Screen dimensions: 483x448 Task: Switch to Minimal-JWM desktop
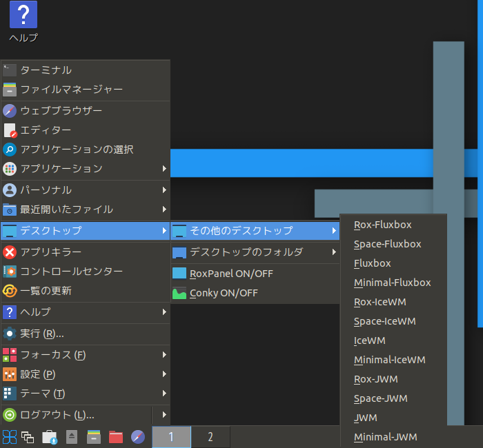(x=394, y=437)
